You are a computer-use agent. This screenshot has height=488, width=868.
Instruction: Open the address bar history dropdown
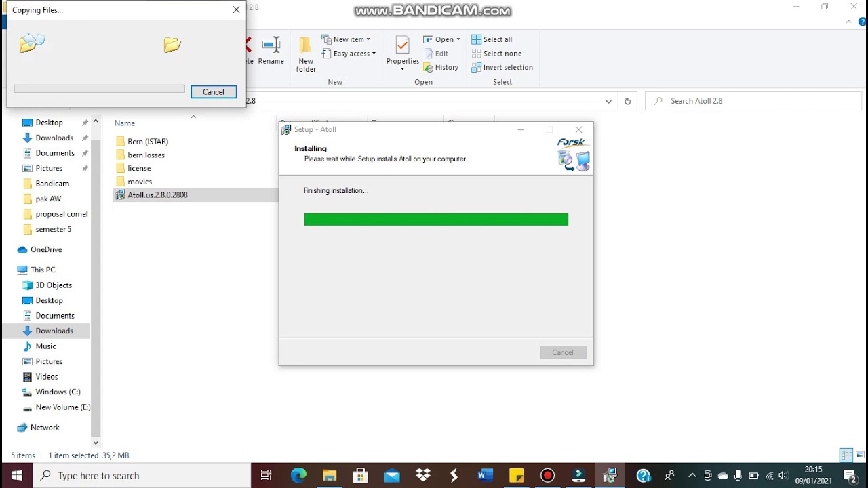click(608, 101)
